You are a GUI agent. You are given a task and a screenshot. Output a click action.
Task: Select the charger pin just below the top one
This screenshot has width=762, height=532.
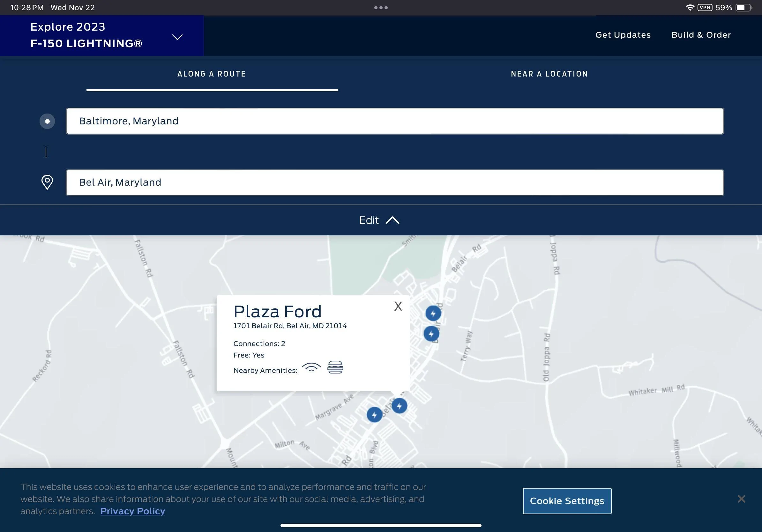(x=431, y=334)
